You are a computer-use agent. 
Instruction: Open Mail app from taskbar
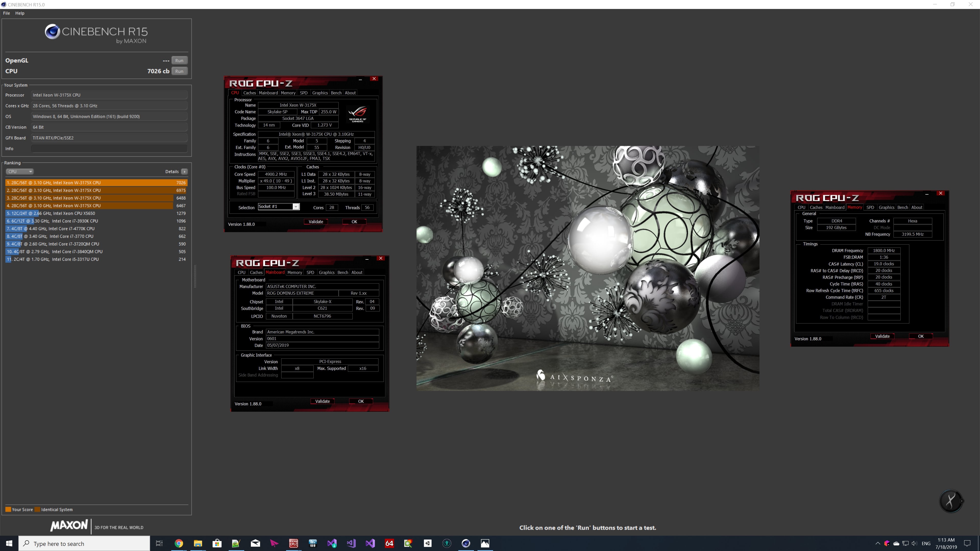pos(255,543)
